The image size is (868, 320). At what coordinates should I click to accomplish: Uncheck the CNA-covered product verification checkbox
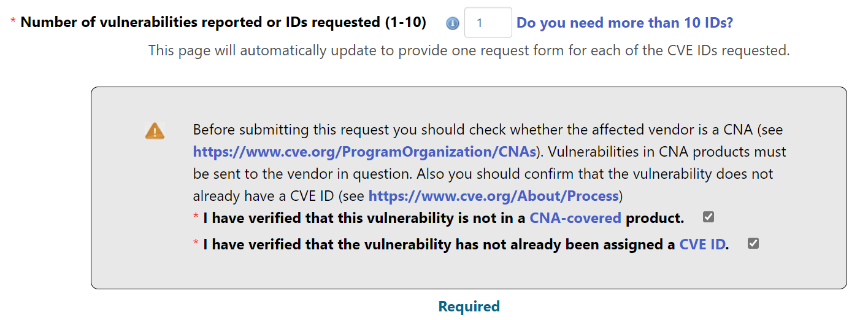tap(709, 217)
